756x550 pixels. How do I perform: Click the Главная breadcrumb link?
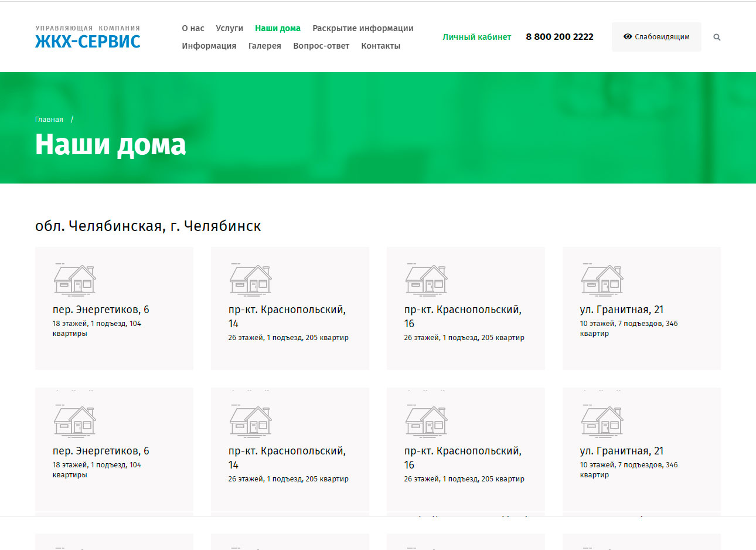coord(49,120)
